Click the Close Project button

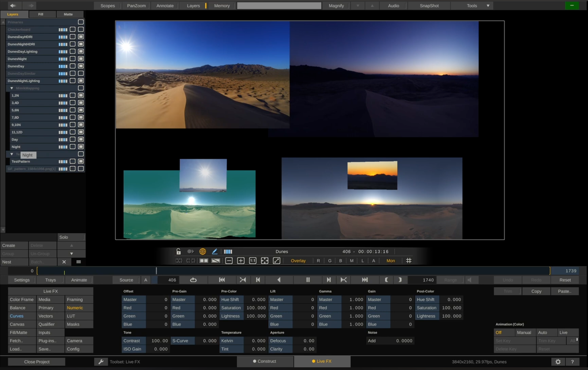tap(37, 362)
